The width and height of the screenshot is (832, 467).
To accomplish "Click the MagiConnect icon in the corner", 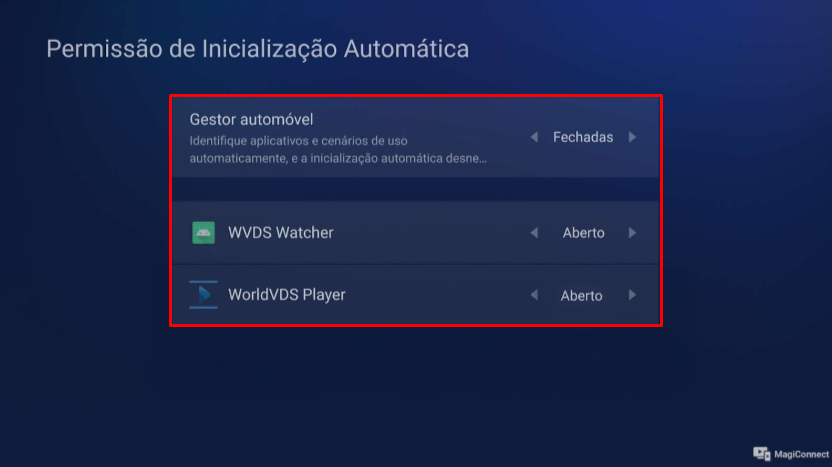I will [x=761, y=454].
